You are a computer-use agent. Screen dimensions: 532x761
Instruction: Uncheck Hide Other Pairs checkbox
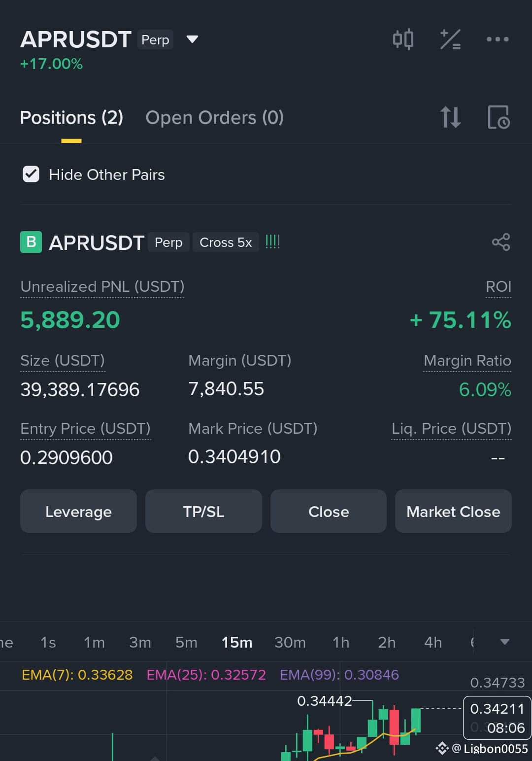(31, 174)
